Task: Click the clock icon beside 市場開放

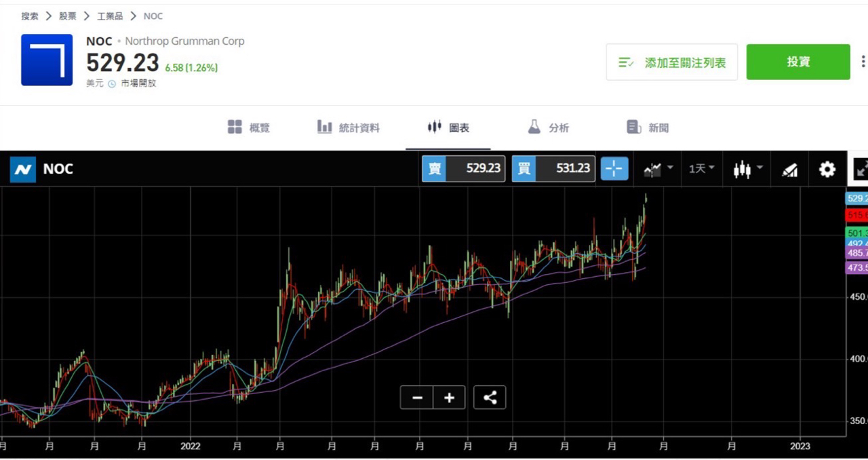Action: click(x=112, y=84)
